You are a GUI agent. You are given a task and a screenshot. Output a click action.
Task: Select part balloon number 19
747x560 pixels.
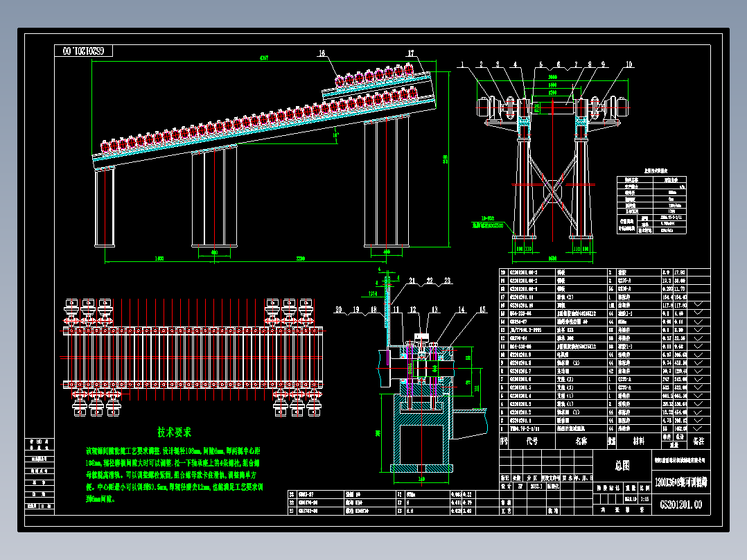coord(356,309)
